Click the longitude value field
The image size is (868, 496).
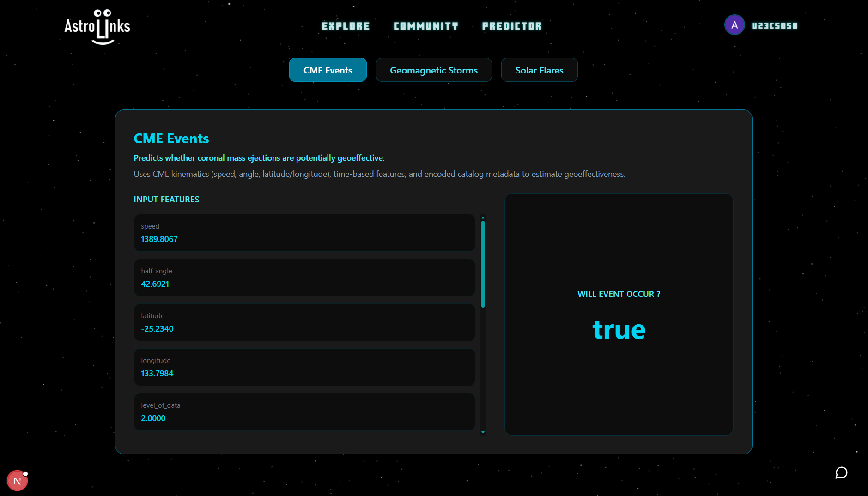[x=304, y=367]
